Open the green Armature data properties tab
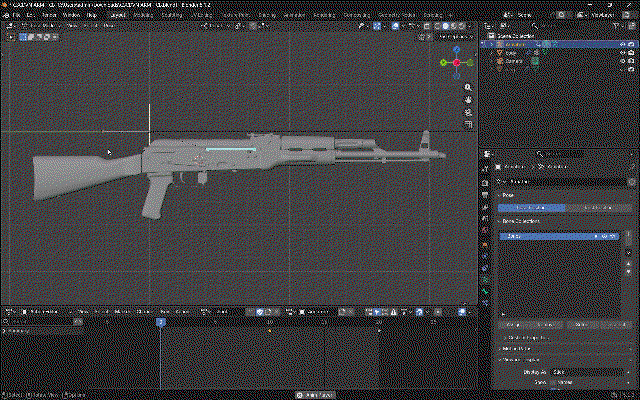640x400 pixels. tap(485, 291)
